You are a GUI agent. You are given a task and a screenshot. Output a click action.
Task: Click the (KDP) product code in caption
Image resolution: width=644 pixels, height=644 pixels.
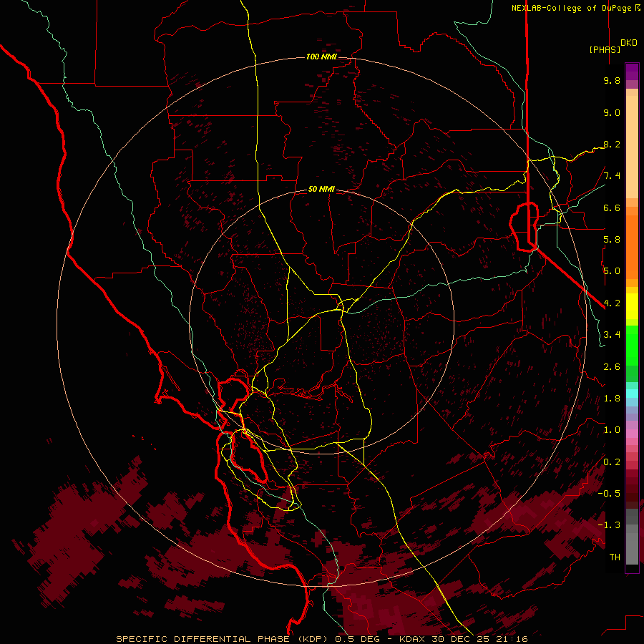click(313, 639)
